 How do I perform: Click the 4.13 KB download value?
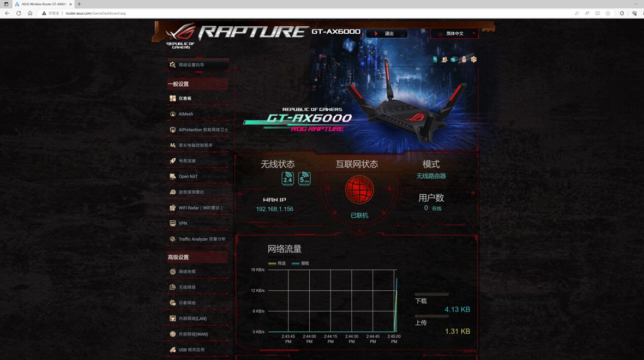coord(457,309)
